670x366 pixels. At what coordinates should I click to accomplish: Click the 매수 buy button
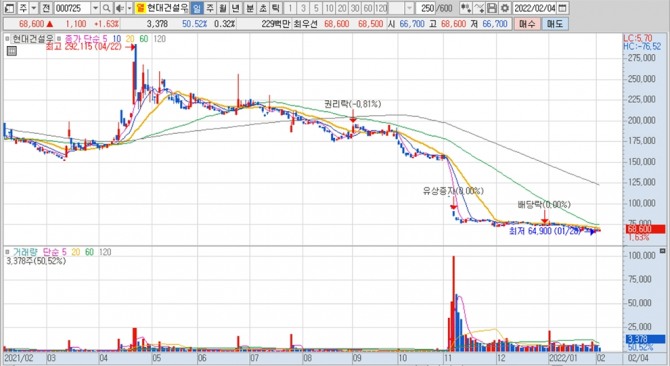[527, 24]
